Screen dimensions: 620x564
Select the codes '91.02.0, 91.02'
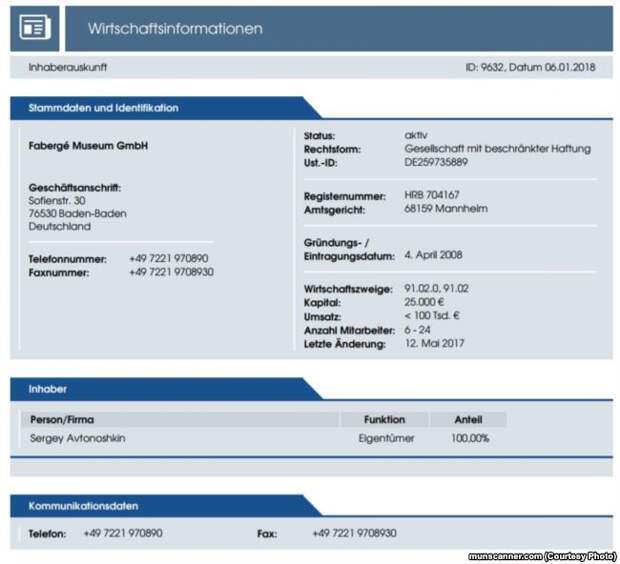coord(437,288)
